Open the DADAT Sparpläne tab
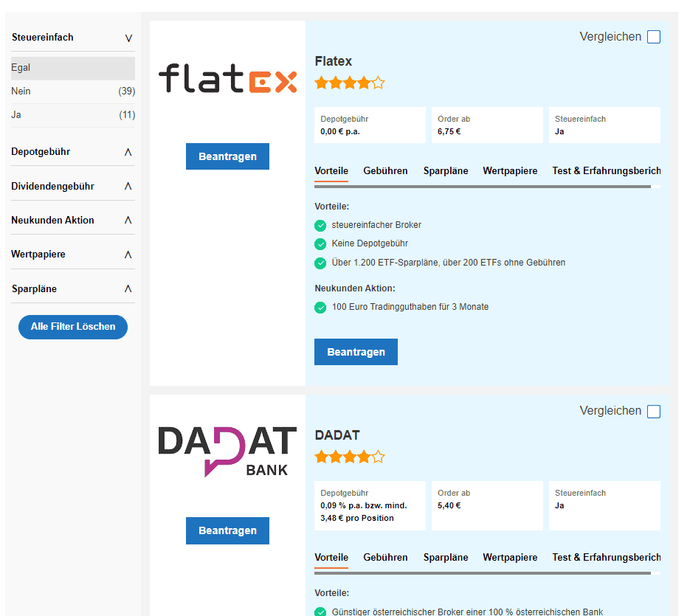This screenshot has height=616, width=690. click(446, 558)
